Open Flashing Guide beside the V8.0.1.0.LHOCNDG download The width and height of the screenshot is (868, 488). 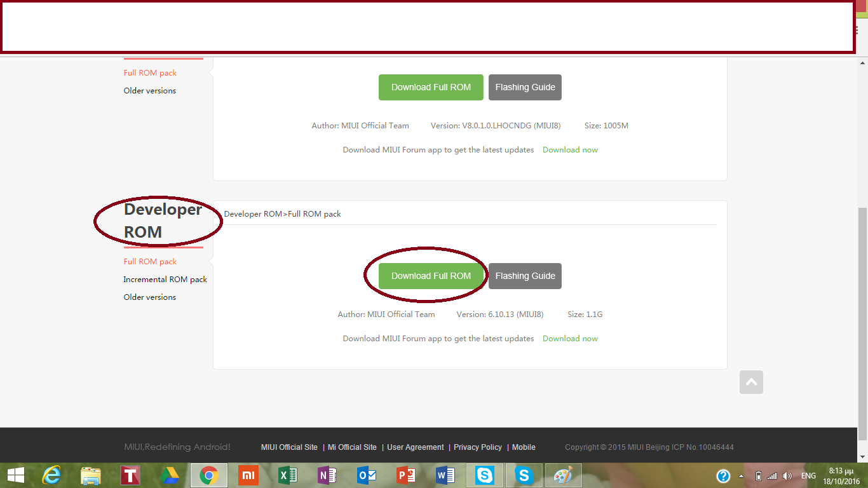click(525, 87)
